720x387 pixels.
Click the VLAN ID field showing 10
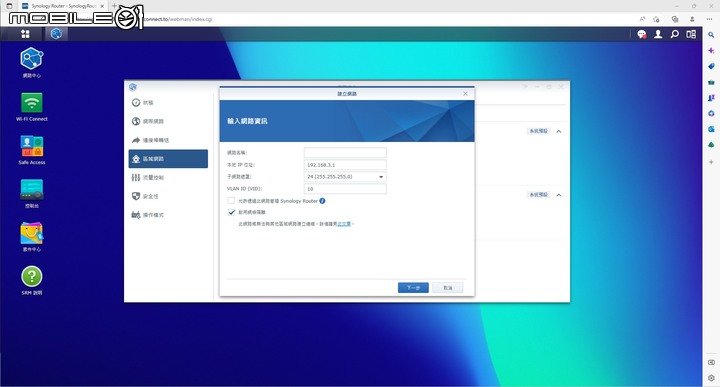click(345, 189)
